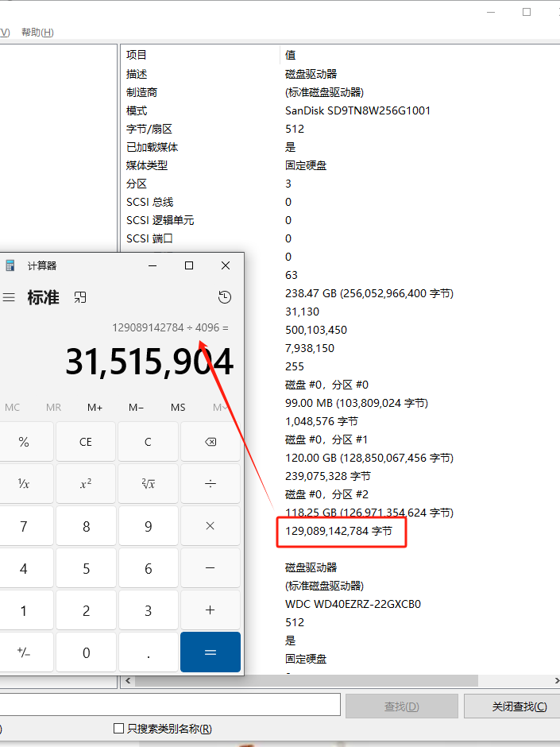Click digit 6 on calculator

148,568
